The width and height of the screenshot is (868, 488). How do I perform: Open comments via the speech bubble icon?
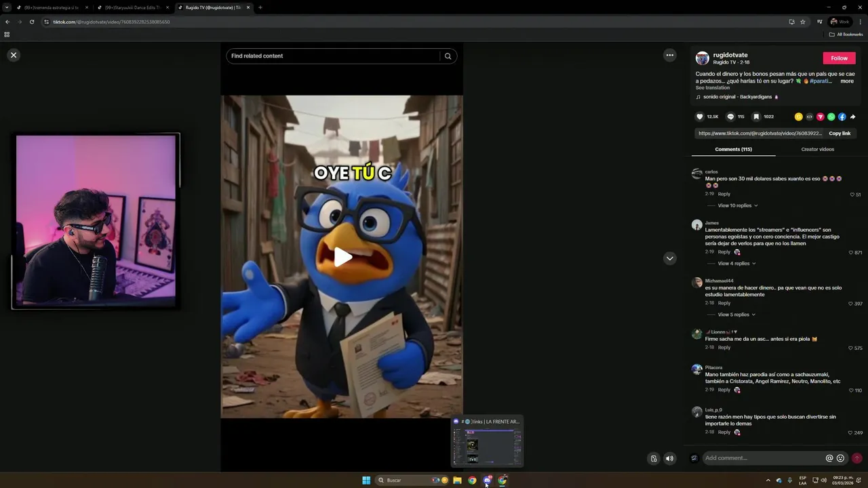click(730, 117)
